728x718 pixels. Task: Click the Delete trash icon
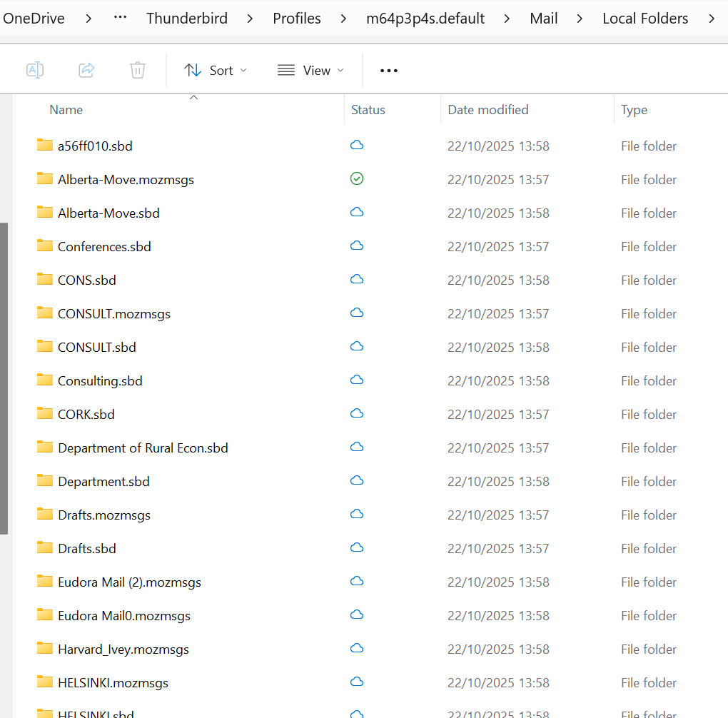138,70
